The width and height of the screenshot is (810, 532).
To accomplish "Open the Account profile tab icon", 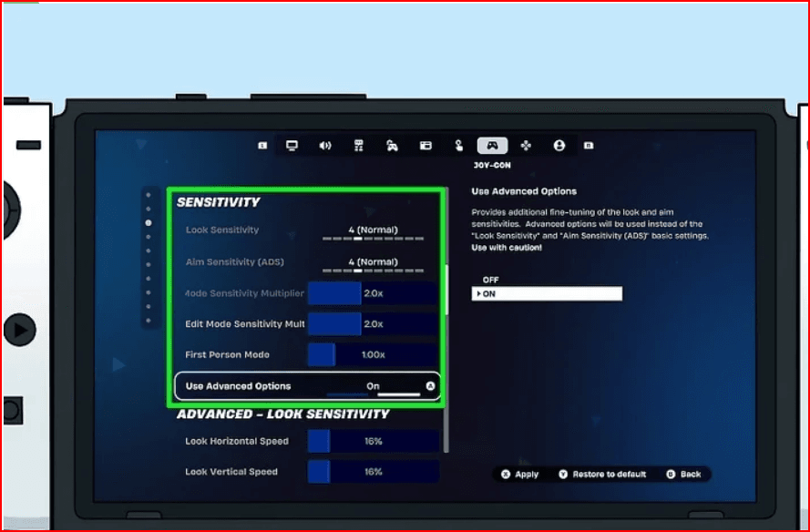I will pyautogui.click(x=559, y=145).
